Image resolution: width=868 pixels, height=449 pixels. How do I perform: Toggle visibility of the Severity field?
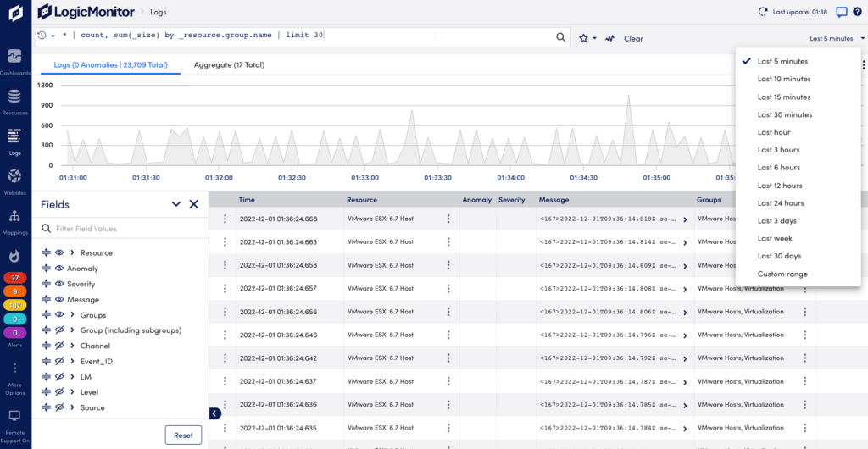click(60, 284)
